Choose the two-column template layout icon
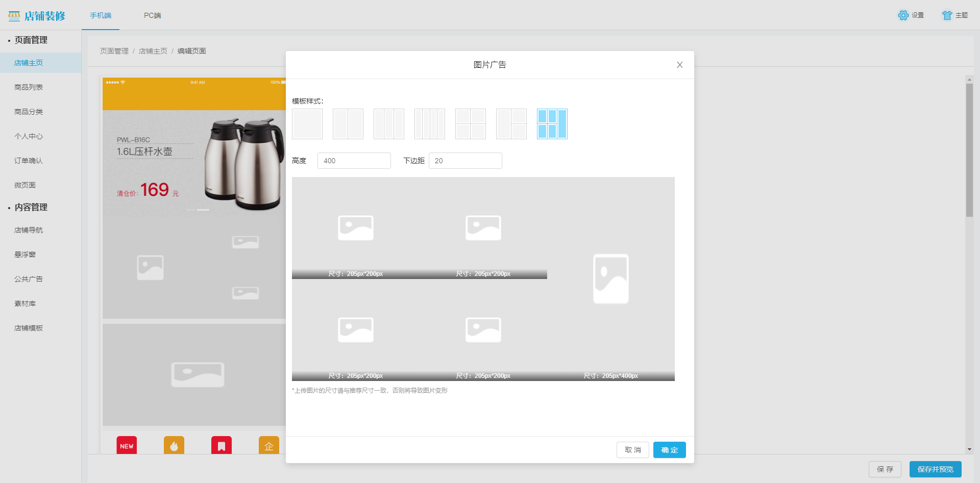Viewport: 980px width, 483px height. (x=348, y=124)
